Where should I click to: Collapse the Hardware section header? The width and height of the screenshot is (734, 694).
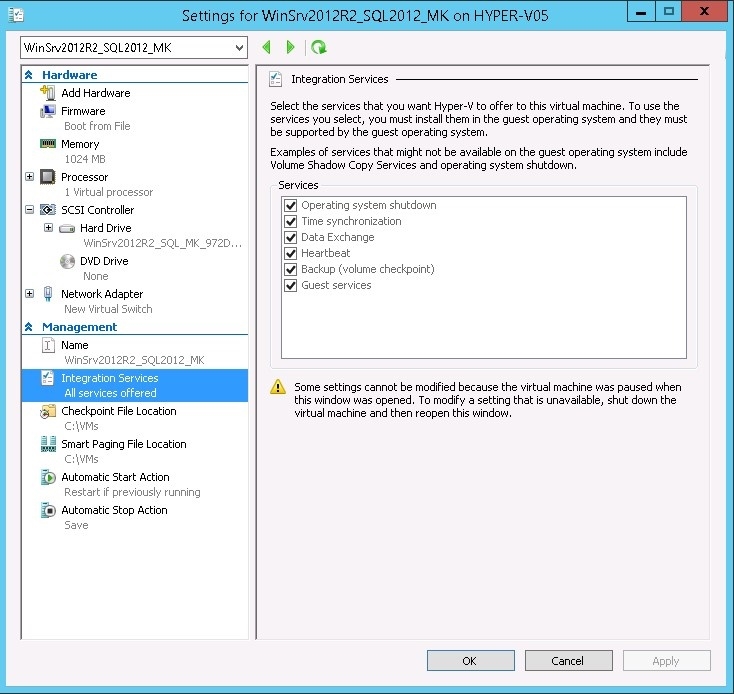coord(29,75)
